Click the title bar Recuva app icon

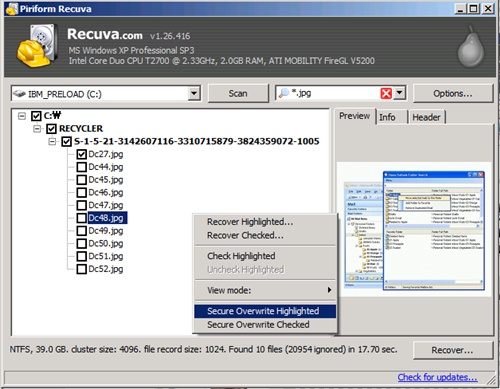point(12,9)
